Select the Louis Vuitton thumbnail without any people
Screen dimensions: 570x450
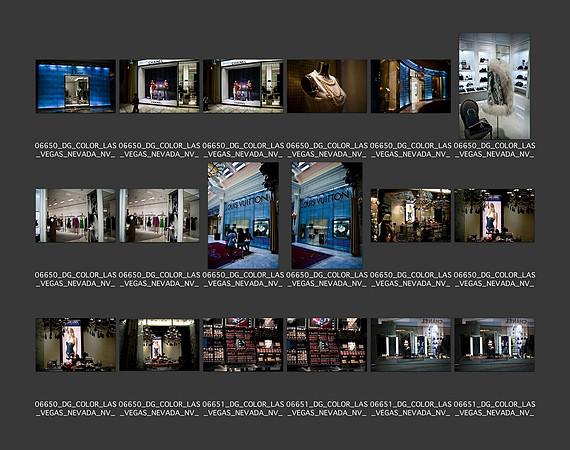(x=327, y=216)
